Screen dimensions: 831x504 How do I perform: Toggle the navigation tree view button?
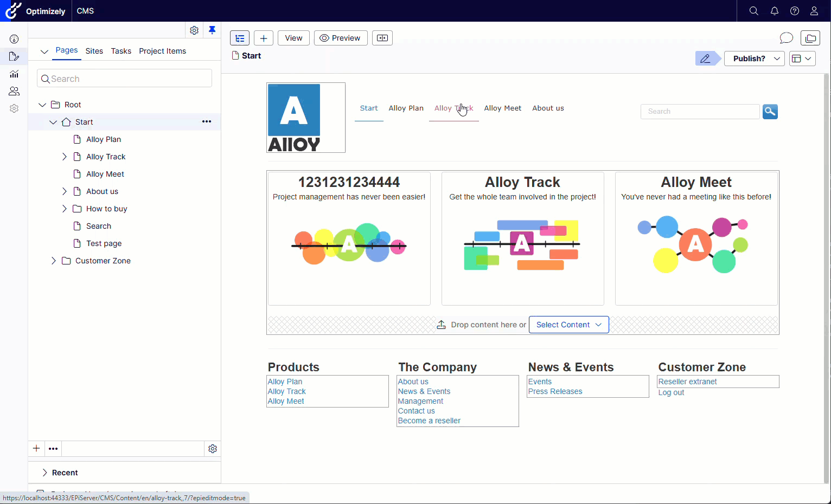click(x=240, y=38)
